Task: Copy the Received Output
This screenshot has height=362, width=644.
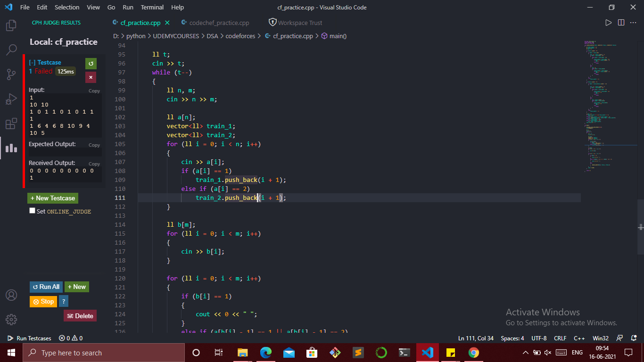Action: [94, 164]
